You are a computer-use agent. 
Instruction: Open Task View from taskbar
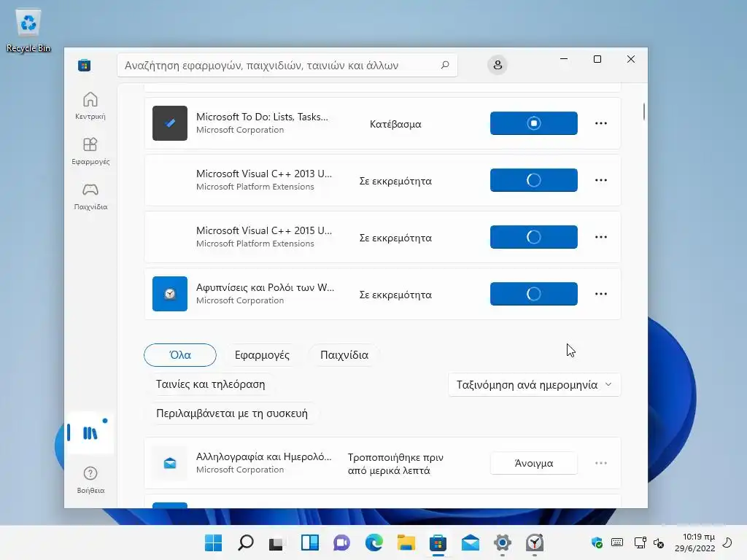click(x=276, y=542)
